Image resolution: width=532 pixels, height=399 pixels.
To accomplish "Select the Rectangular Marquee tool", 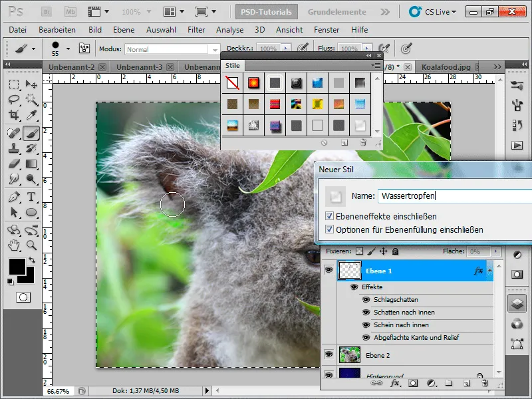I will click(x=14, y=84).
